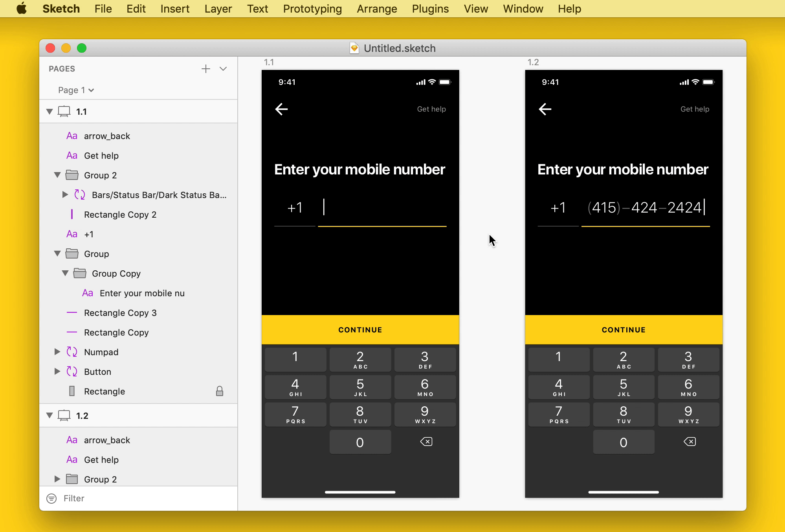Click CONTINUE button on frame 1.1
Screen dimensions: 785x532
(x=360, y=330)
